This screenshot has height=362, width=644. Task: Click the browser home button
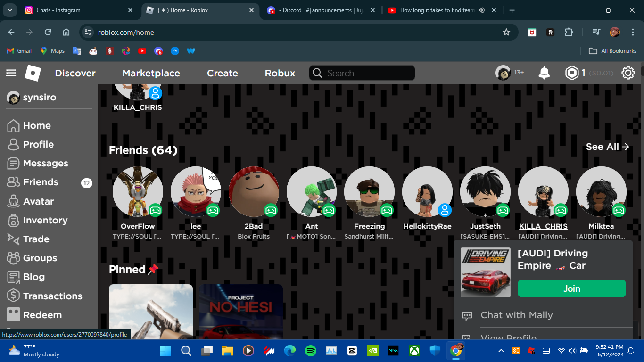coord(66,32)
